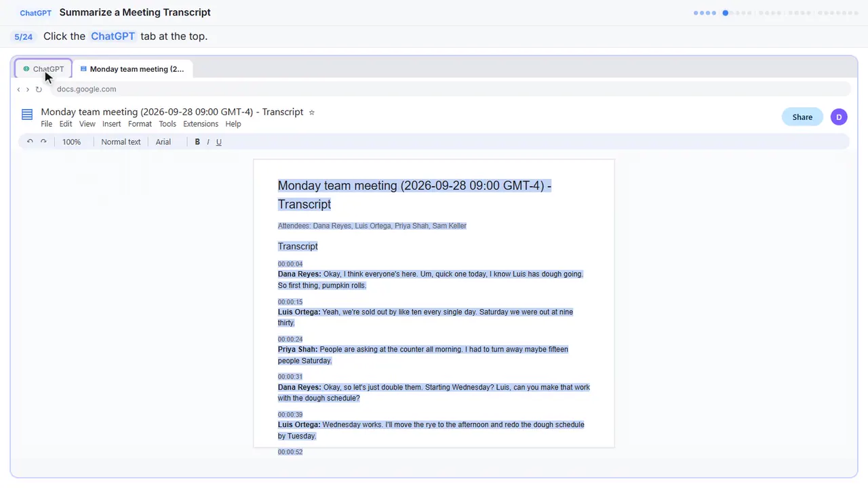Click the ChatGPT link in tutorial header

pos(36,13)
